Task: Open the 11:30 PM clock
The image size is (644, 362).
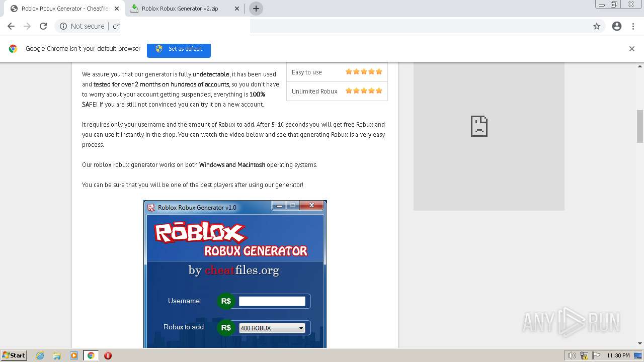Action: coord(618,355)
